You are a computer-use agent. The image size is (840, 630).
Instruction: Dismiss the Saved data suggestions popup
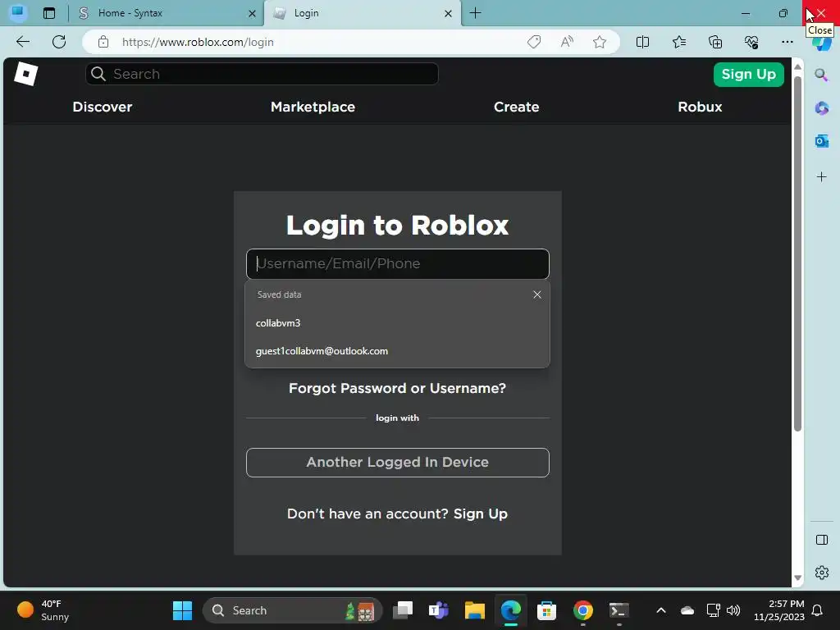[x=536, y=294]
